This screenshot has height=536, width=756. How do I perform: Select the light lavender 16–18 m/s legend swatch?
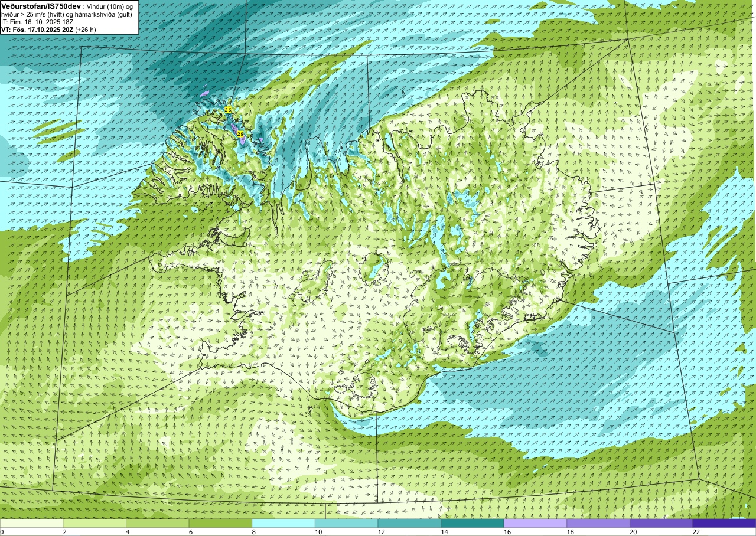tap(536, 523)
